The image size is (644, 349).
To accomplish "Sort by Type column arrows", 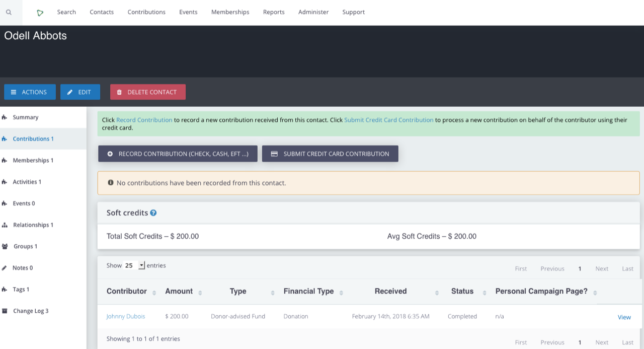I will click(273, 293).
